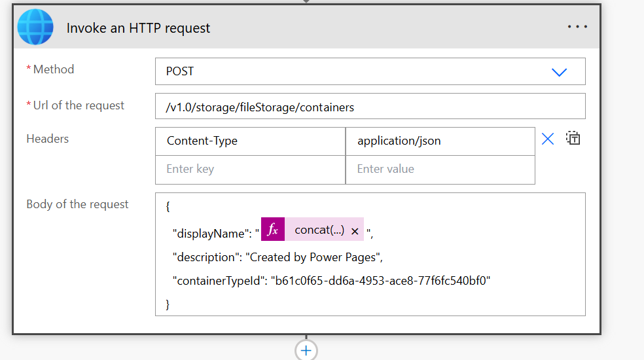This screenshot has height=360, width=644.
Task: Open the action's three-dot options menu
Action: (577, 27)
